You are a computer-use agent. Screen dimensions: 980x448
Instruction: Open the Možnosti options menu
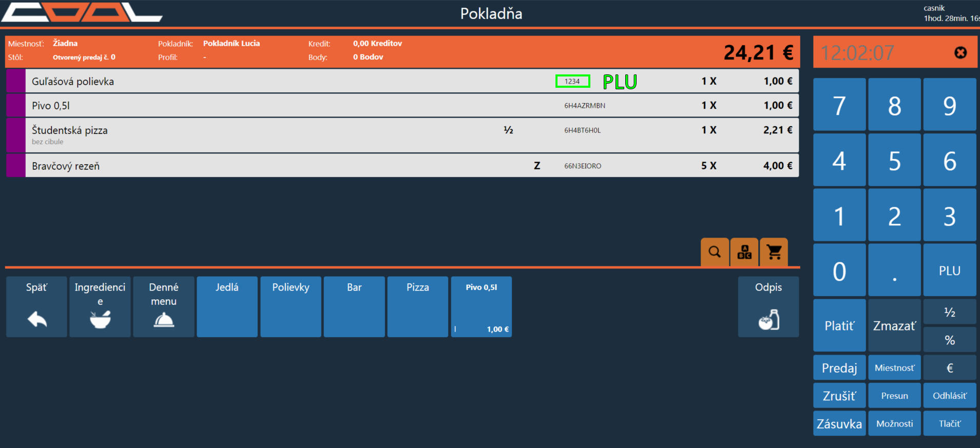click(x=894, y=423)
